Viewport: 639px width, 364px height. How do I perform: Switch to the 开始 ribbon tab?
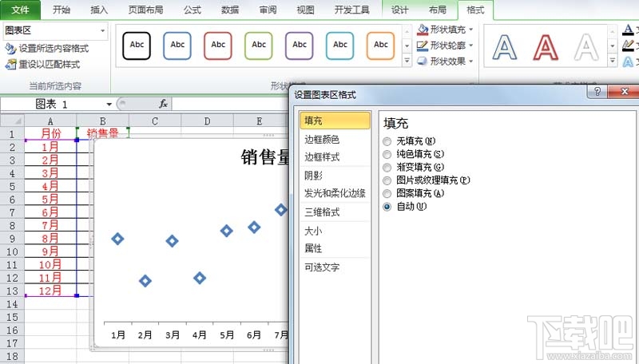[x=62, y=10]
